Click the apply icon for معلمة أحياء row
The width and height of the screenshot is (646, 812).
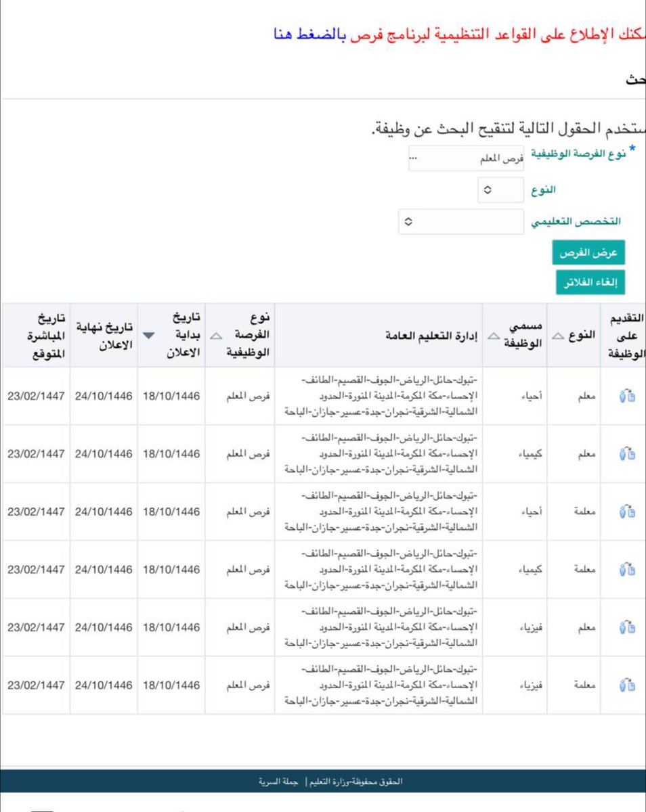(x=627, y=512)
